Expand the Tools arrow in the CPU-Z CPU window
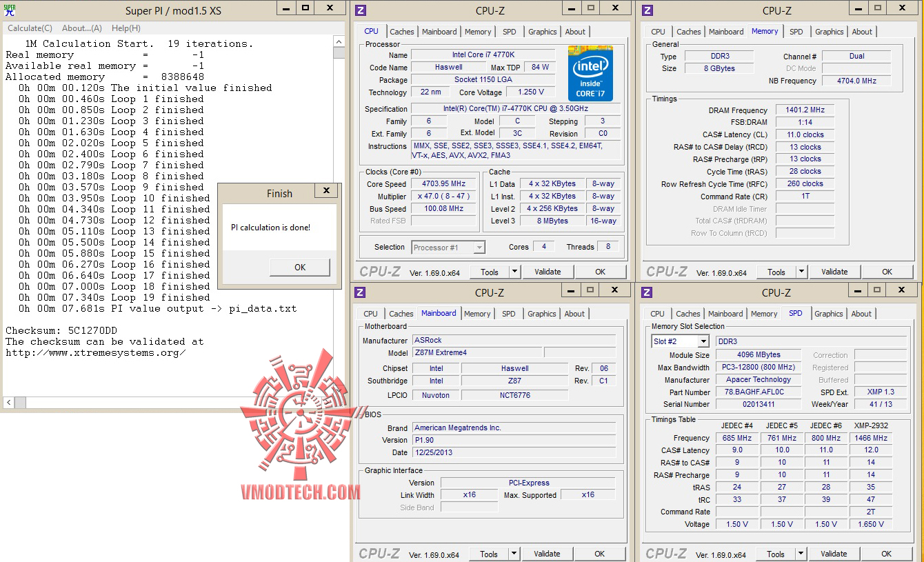 pyautogui.click(x=514, y=272)
